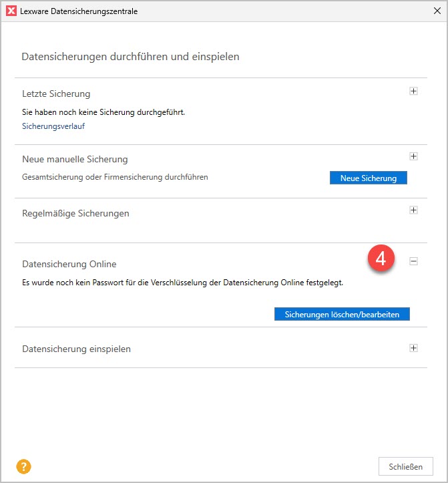The image size is (448, 483).
Task: Click the password not set notice text
Action: point(182,283)
